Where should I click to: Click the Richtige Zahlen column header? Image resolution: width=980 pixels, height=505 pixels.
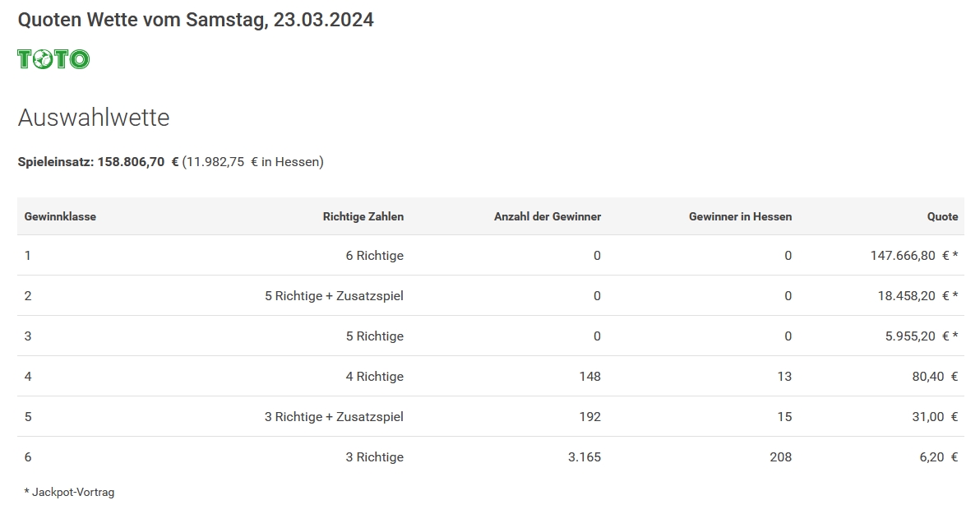[363, 217]
